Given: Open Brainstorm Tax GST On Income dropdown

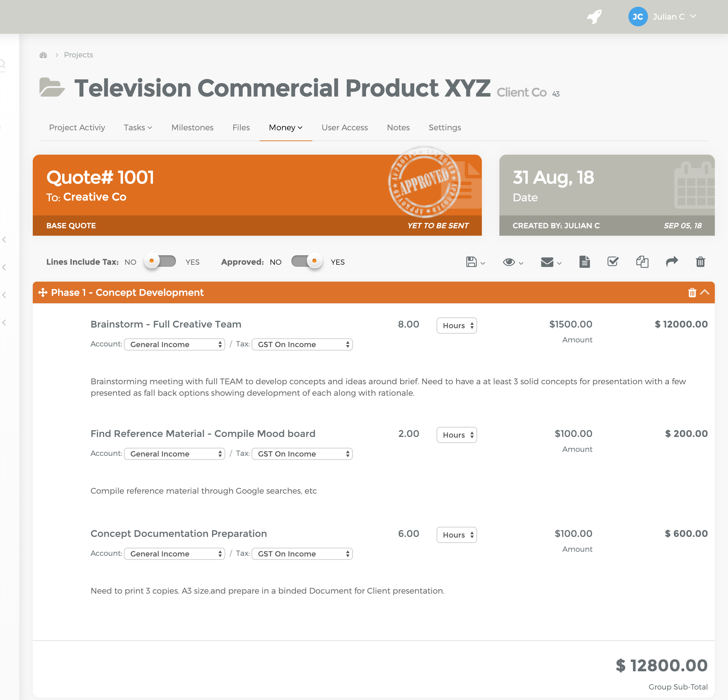Looking at the screenshot, I should pyautogui.click(x=302, y=344).
